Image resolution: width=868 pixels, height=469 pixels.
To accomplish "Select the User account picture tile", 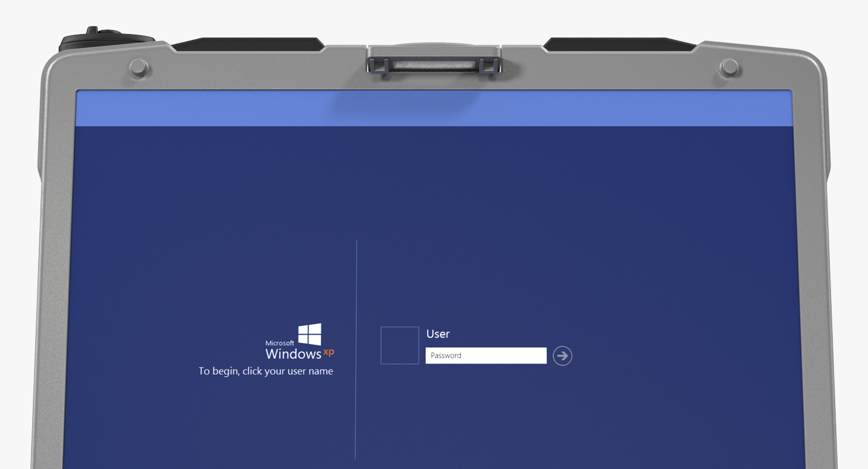I will coord(400,345).
